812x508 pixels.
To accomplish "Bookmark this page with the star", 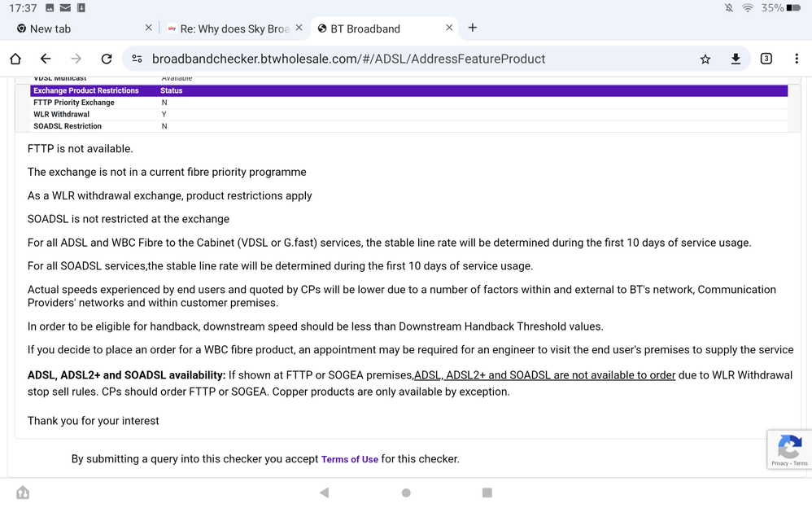I will pyautogui.click(x=706, y=58).
